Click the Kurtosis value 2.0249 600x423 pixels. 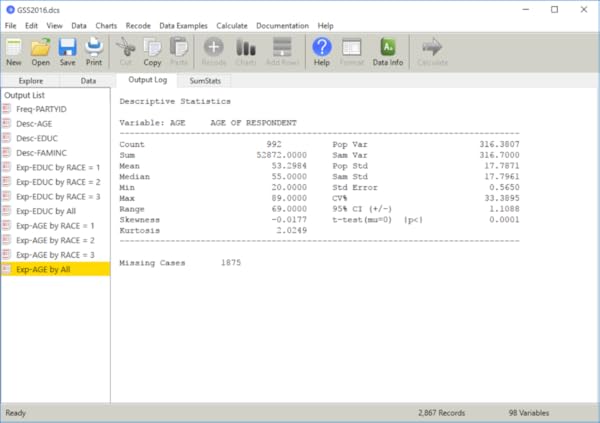[x=292, y=230]
